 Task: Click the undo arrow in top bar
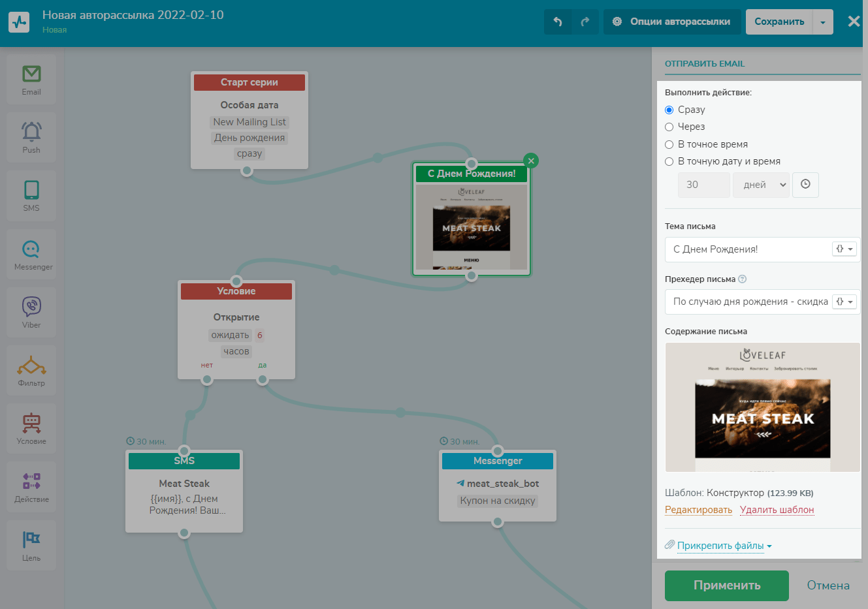point(558,22)
